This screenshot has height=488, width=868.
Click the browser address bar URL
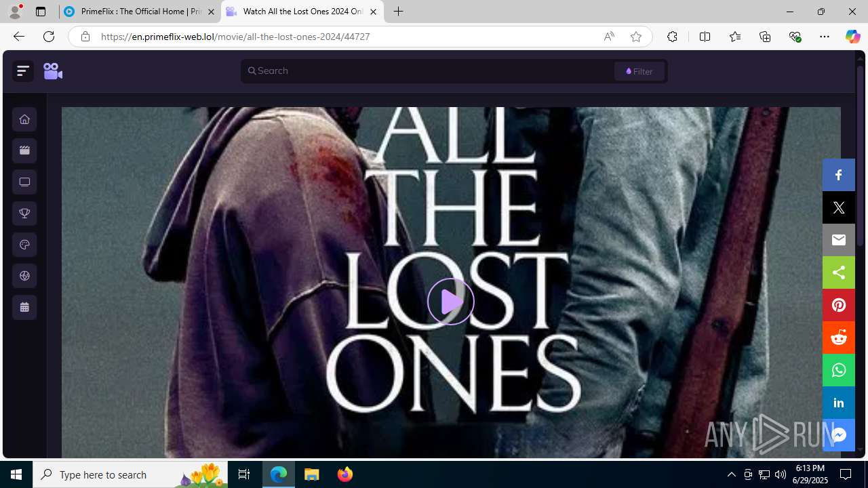pos(235,37)
